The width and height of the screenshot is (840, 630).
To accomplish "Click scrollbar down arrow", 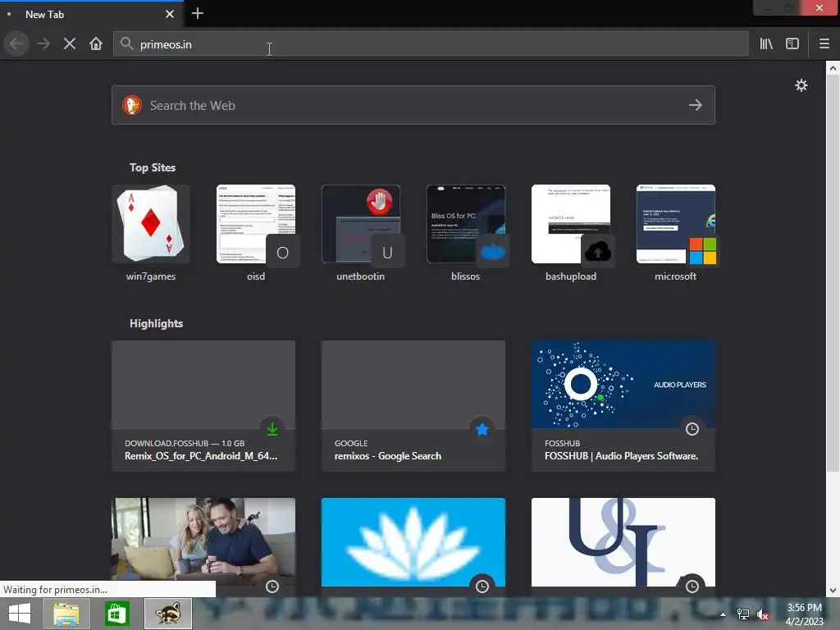I will click(x=833, y=591).
